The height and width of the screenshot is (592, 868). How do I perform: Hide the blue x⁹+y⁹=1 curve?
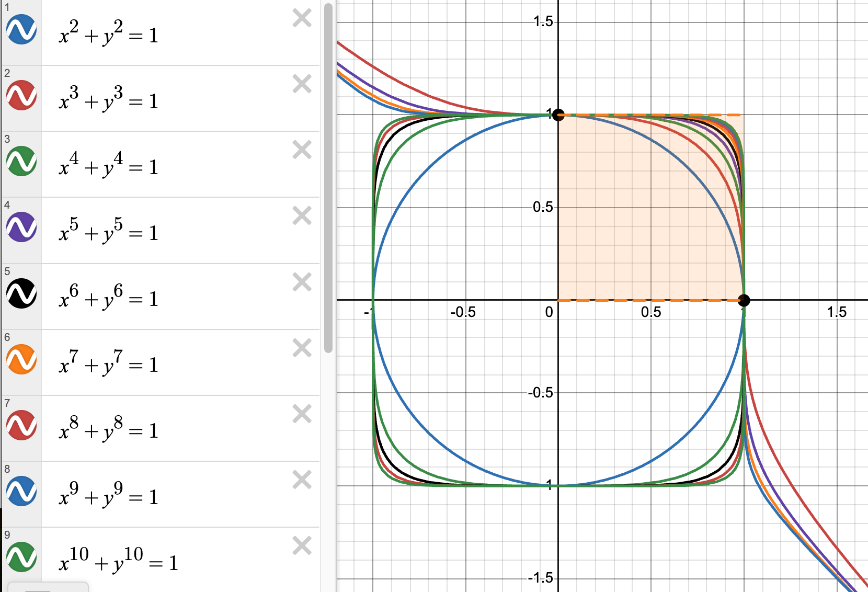click(x=21, y=491)
